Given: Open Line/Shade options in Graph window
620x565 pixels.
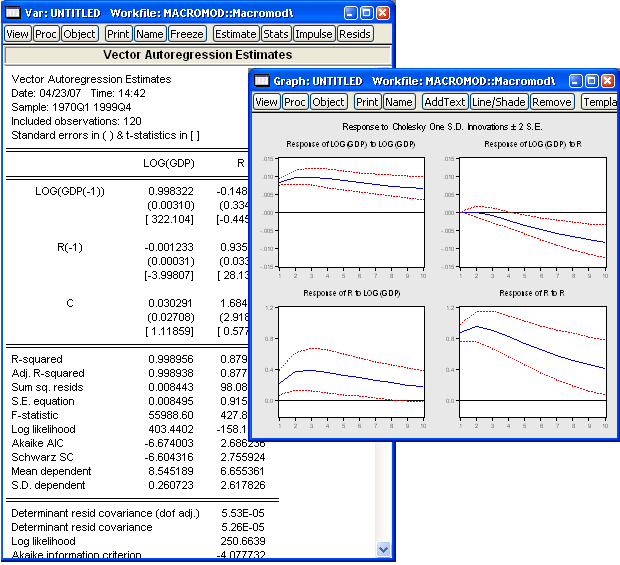Looking at the screenshot, I should pyautogui.click(x=498, y=102).
